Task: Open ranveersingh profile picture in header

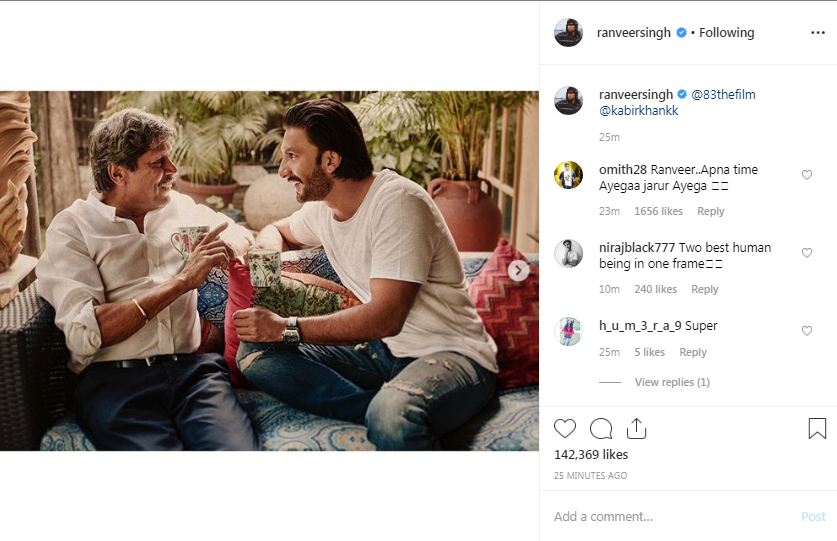Action: click(568, 33)
